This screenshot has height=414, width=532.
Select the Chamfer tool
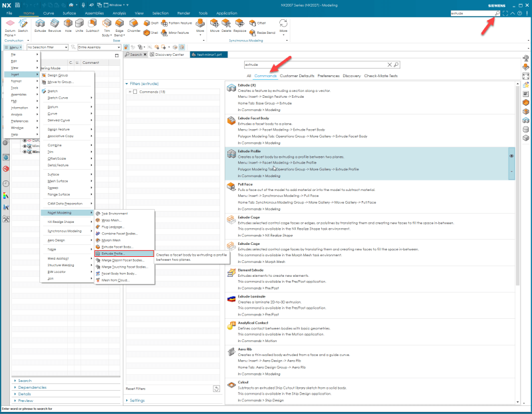click(134, 25)
